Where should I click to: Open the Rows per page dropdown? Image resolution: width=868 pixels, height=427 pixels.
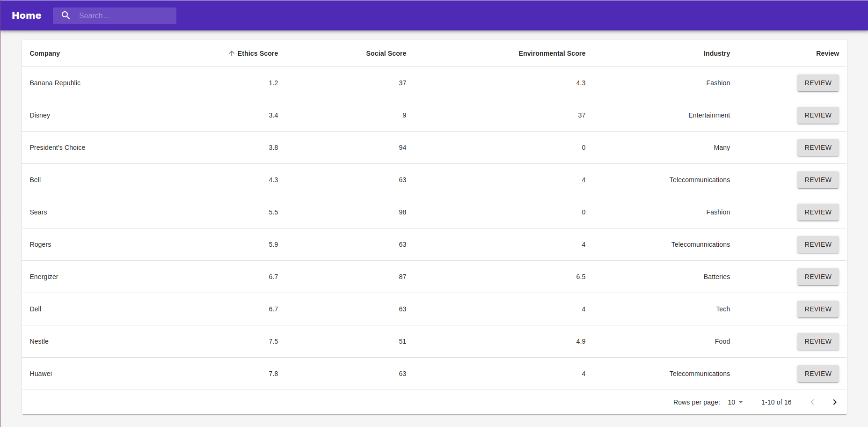point(735,402)
